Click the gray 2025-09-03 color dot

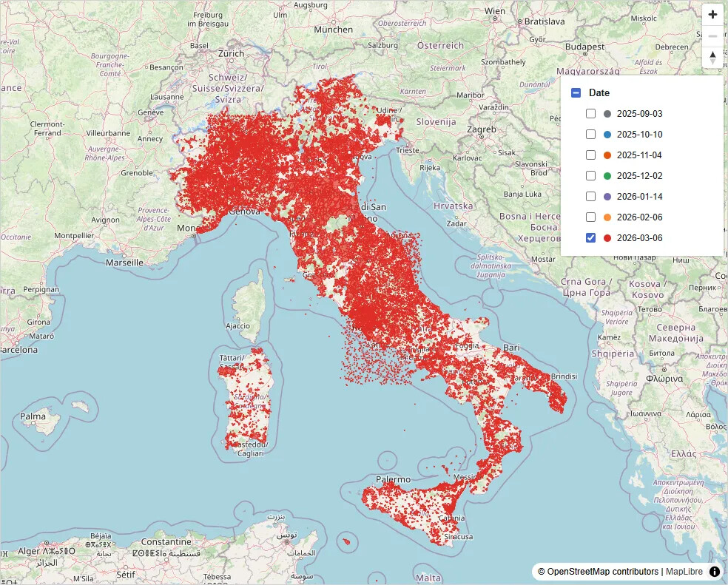[x=607, y=114]
